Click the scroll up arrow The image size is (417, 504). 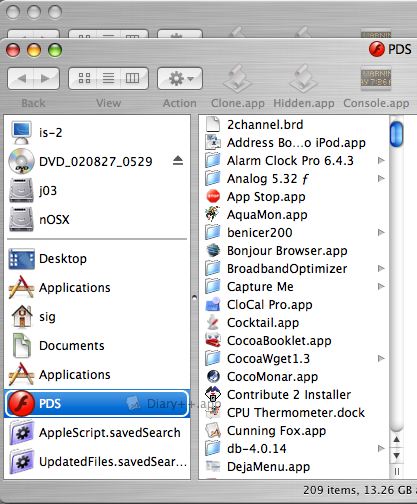(396, 439)
